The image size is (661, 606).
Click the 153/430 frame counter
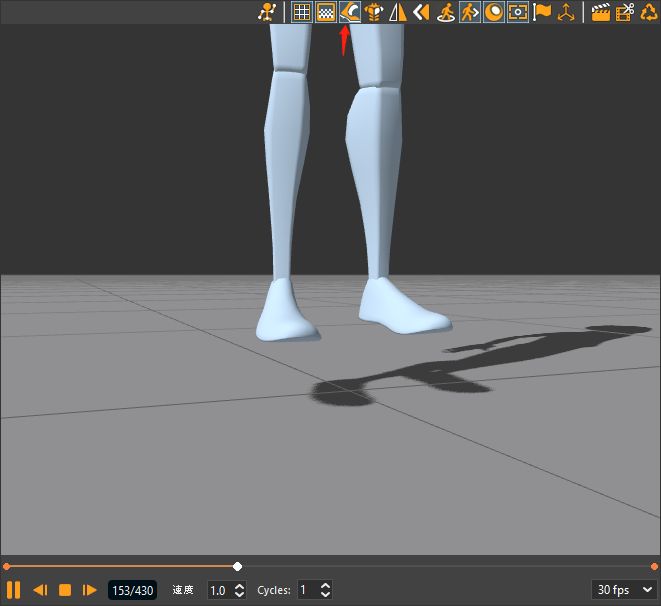click(132, 590)
